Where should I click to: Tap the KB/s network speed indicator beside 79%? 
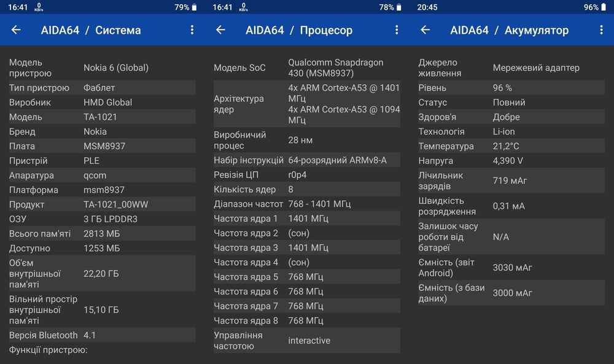tap(39, 7)
